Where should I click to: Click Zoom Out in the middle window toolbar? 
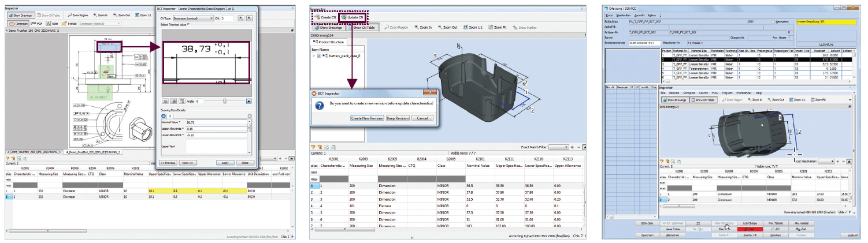[x=447, y=28]
